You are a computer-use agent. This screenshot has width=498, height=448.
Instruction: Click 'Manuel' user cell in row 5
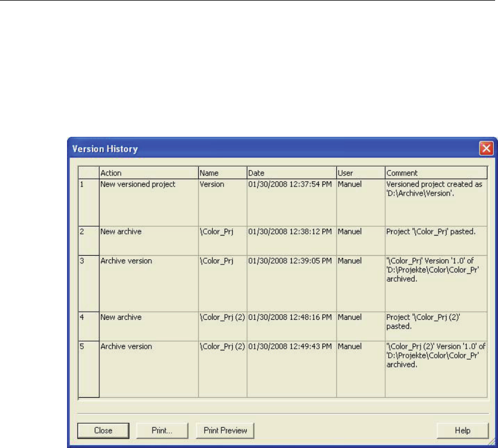(x=361, y=369)
